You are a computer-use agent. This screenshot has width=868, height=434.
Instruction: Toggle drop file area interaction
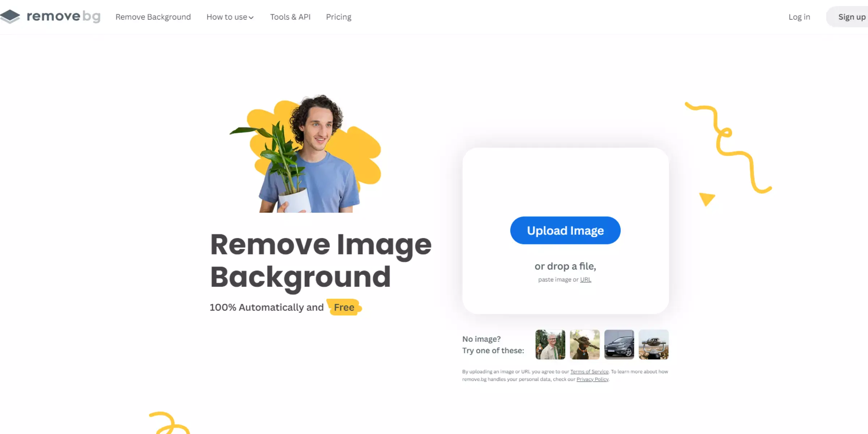click(565, 230)
